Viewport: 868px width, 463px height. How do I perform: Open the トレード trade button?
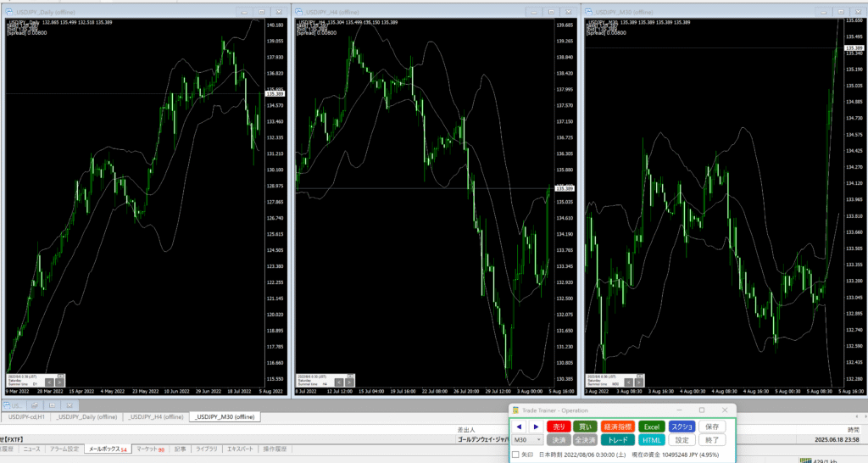pyautogui.click(x=617, y=440)
